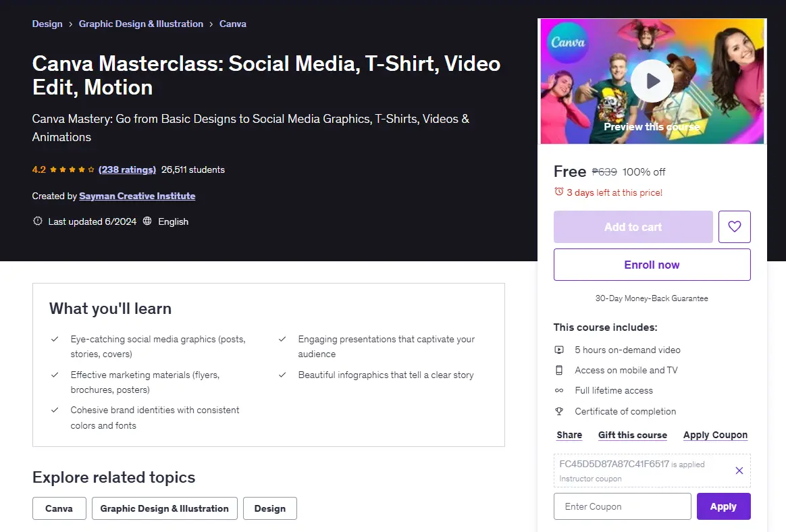The width and height of the screenshot is (786, 532).
Task: Click the course subtitle description text
Action: (x=251, y=128)
